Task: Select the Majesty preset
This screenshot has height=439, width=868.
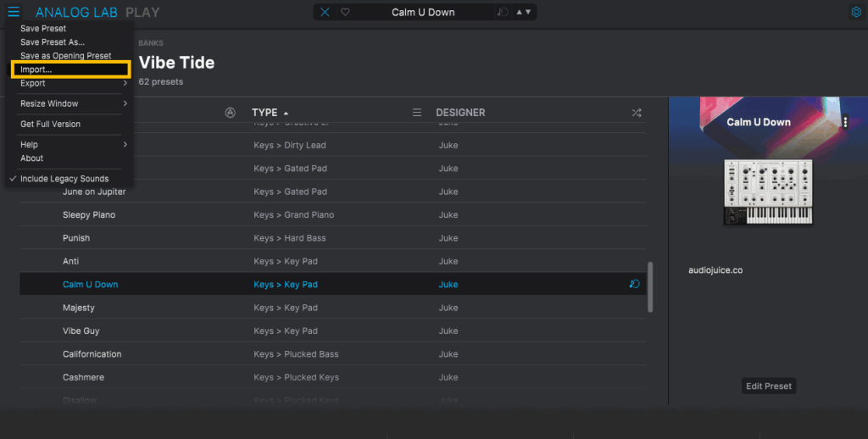Action: coord(79,308)
